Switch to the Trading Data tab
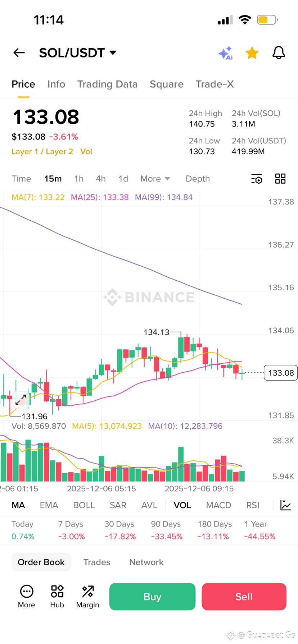298x644 pixels. (107, 84)
